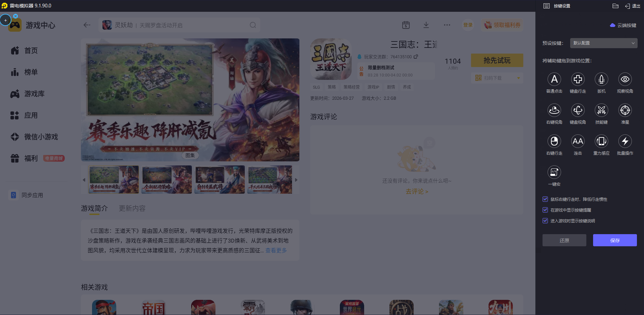Image resolution: width=644 pixels, height=315 pixels.
Task: Click the search magnifier icon
Action: [x=253, y=25]
